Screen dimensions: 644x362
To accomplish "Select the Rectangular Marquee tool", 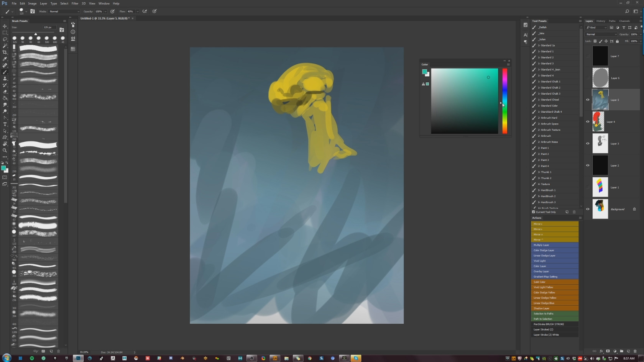I will pos(5,33).
